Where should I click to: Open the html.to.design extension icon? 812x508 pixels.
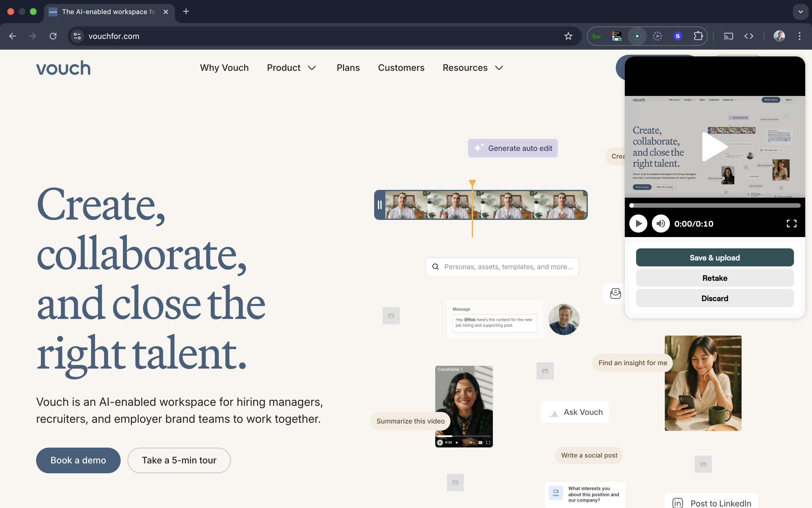(617, 36)
